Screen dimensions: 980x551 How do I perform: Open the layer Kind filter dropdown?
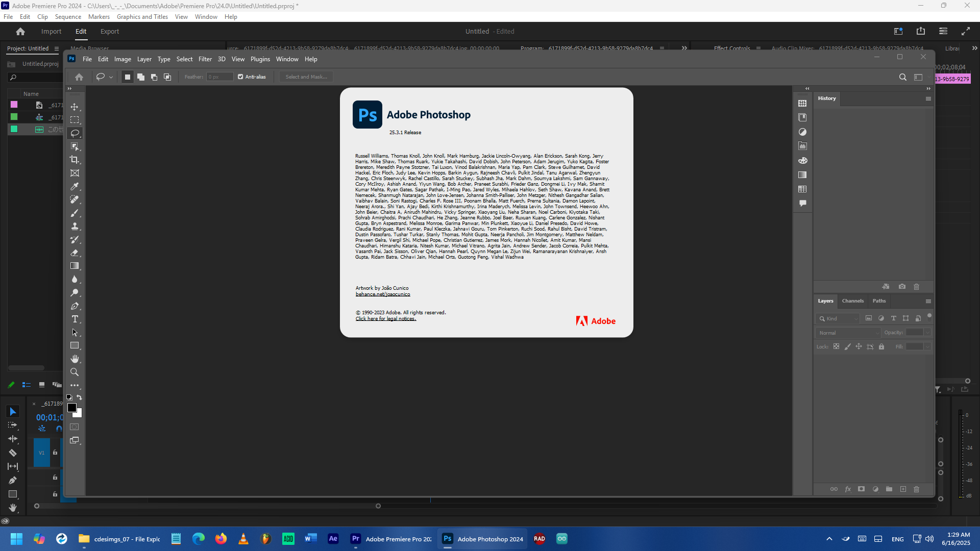tap(838, 318)
